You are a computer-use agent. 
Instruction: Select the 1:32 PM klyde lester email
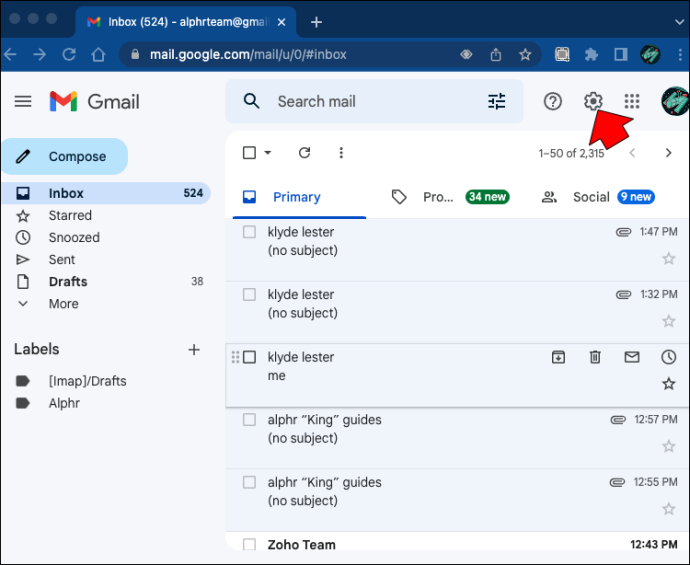[250, 294]
